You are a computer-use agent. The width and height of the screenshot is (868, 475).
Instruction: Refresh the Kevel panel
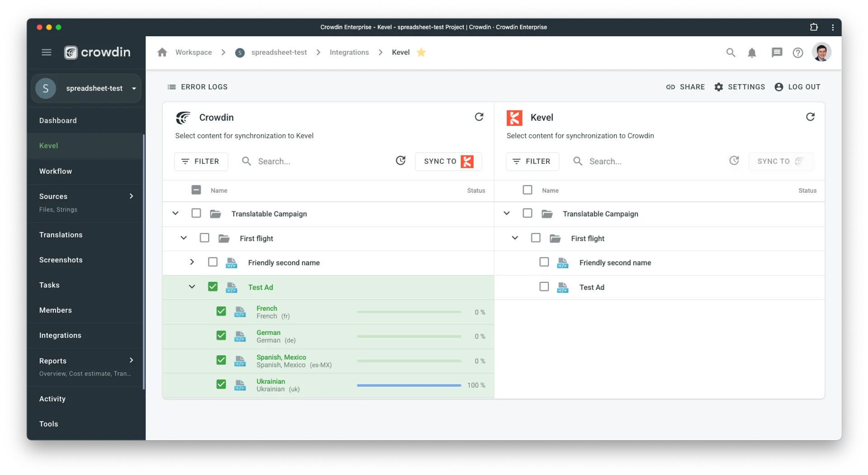pos(810,117)
